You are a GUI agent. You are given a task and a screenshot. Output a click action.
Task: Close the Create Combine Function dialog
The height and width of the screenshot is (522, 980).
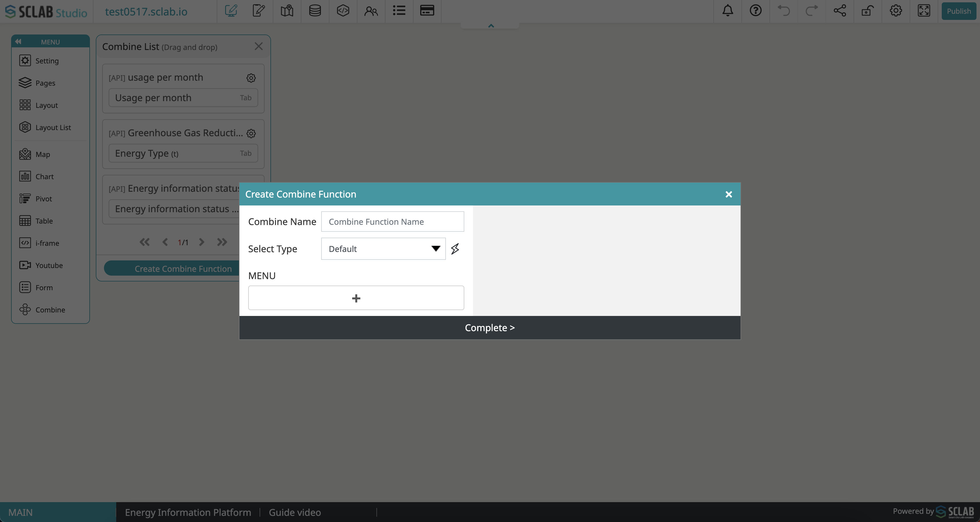pos(729,195)
